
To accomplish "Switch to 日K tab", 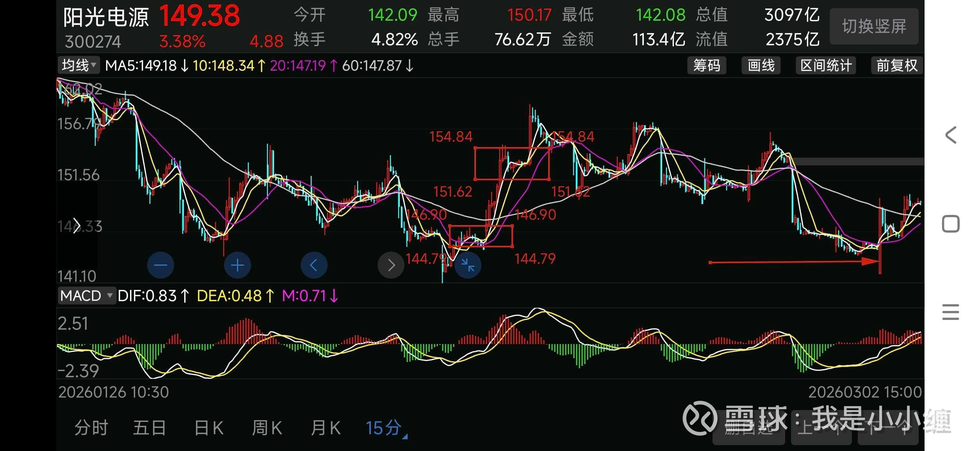I will coord(209,428).
